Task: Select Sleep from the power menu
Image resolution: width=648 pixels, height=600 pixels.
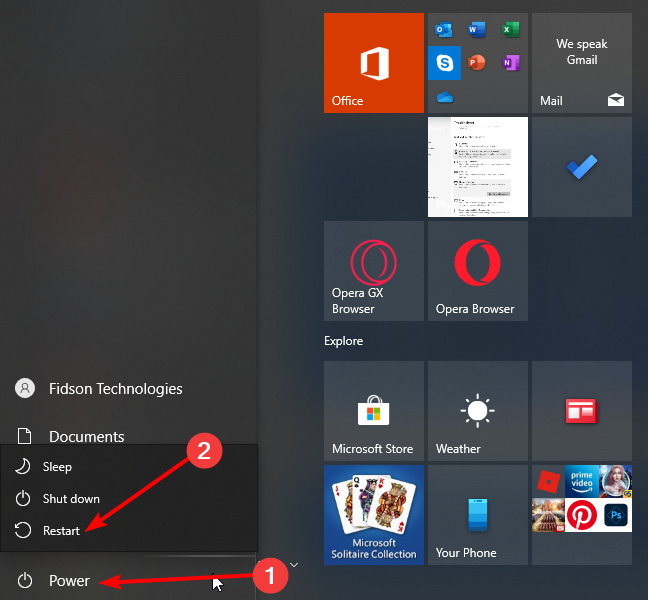Action: click(x=129, y=467)
